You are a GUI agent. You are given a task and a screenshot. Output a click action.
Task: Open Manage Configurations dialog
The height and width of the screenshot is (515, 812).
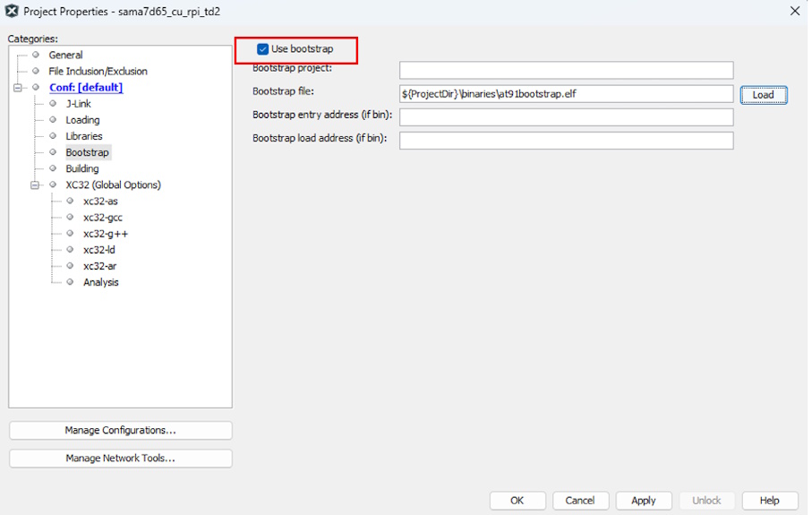click(120, 431)
